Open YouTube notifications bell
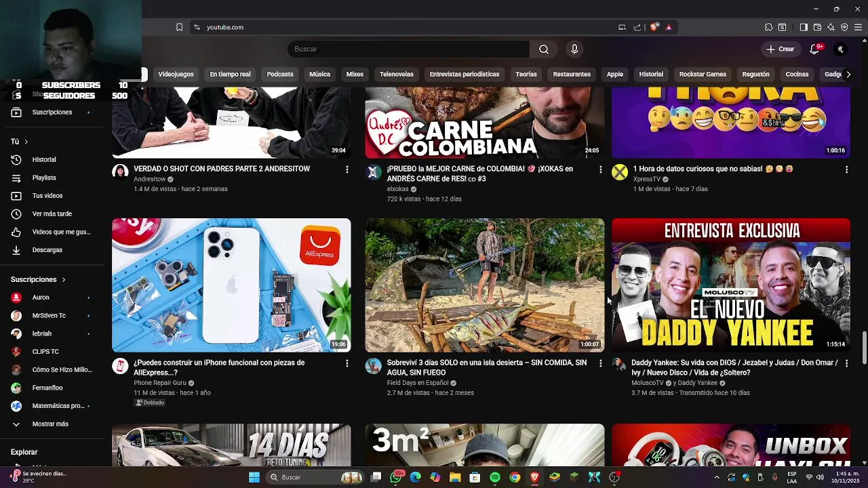The width and height of the screenshot is (868, 488). pyautogui.click(x=814, y=49)
